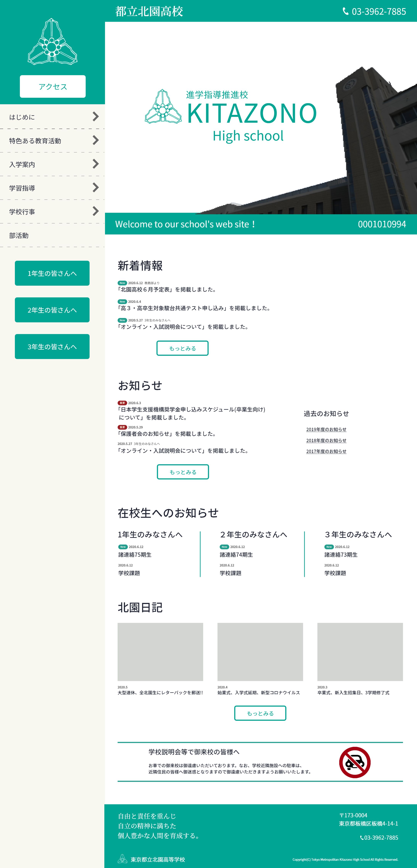
Task: Open 諸連絡73期生 link
Action: tap(341, 555)
